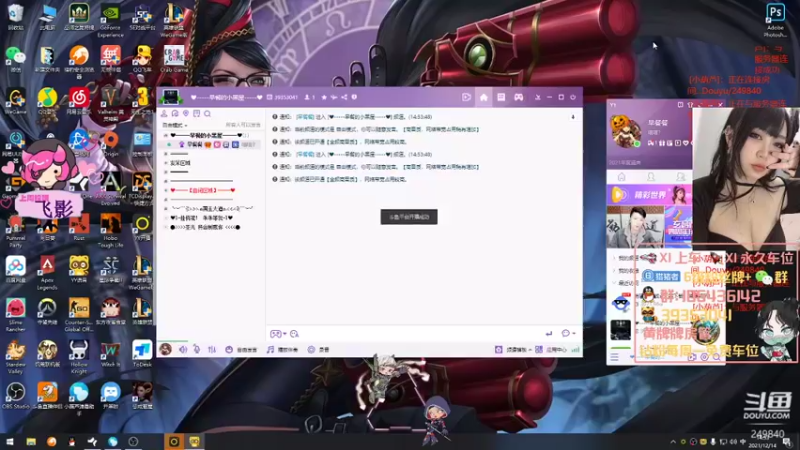Select the last sub-channel starting with ●>>>>
The image size is (800, 450).
tap(205, 227)
